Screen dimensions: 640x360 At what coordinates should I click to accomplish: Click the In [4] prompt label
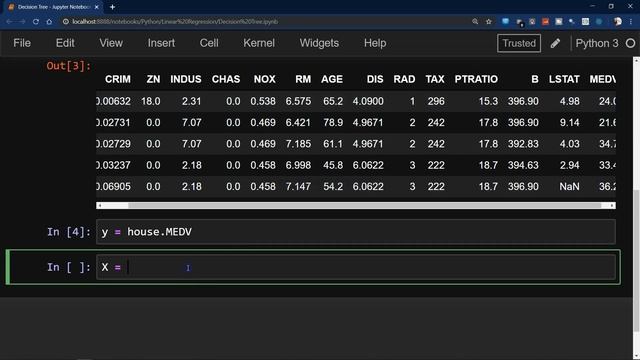(x=69, y=232)
